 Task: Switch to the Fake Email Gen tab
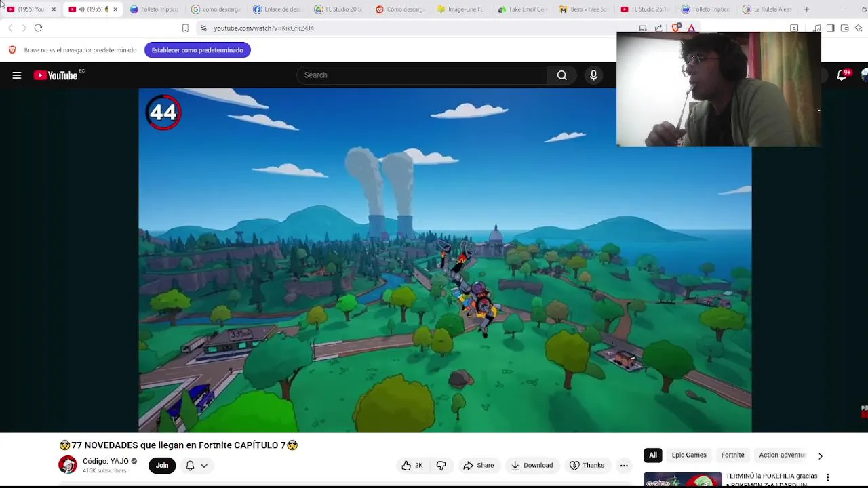point(524,9)
